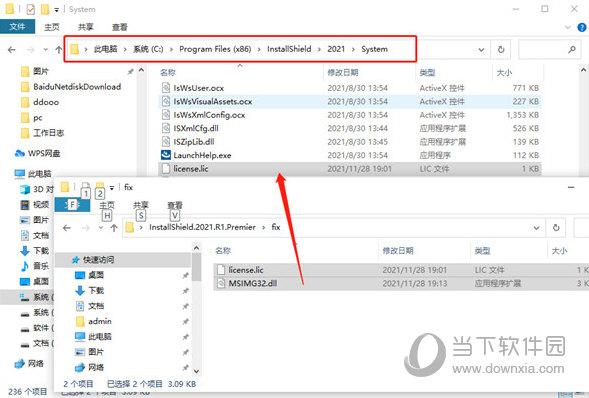Click the refresh button in System window
Image resolution: width=589 pixels, height=398 pixels.
tap(501, 49)
